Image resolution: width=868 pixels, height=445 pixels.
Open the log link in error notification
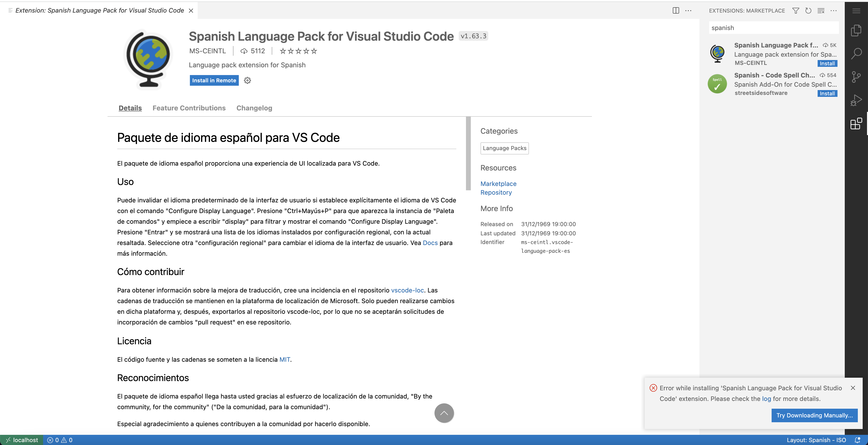[766, 399]
